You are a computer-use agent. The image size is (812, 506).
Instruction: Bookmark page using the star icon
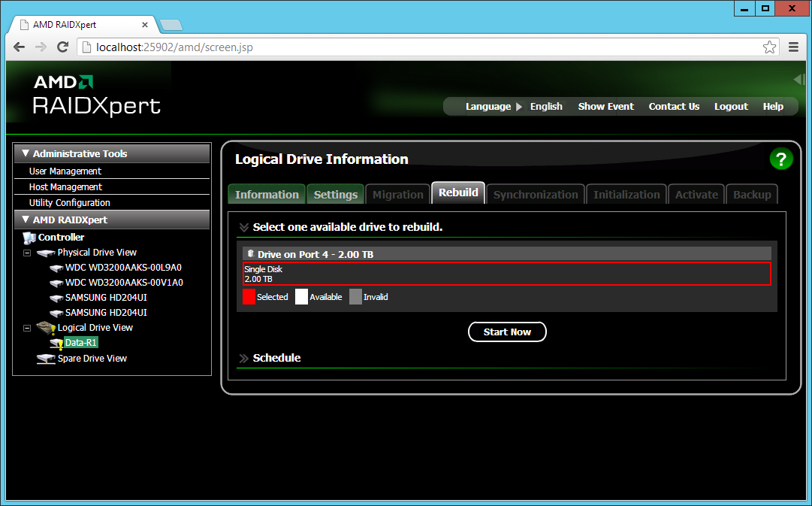(769, 47)
